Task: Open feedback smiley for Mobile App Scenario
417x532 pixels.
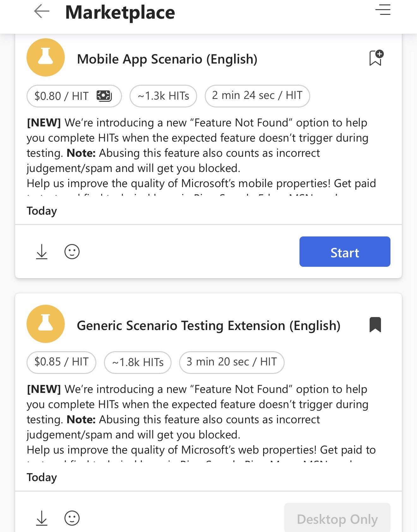Action: pyautogui.click(x=72, y=252)
